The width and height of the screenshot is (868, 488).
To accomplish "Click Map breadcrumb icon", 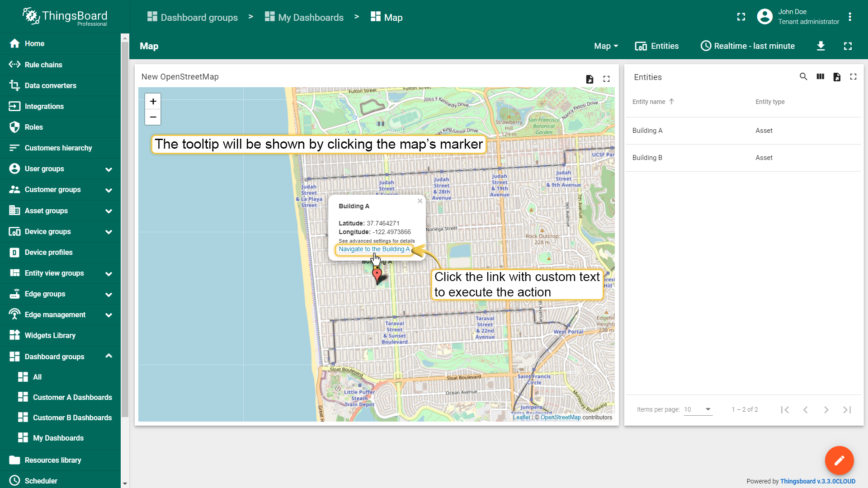I will coord(376,17).
